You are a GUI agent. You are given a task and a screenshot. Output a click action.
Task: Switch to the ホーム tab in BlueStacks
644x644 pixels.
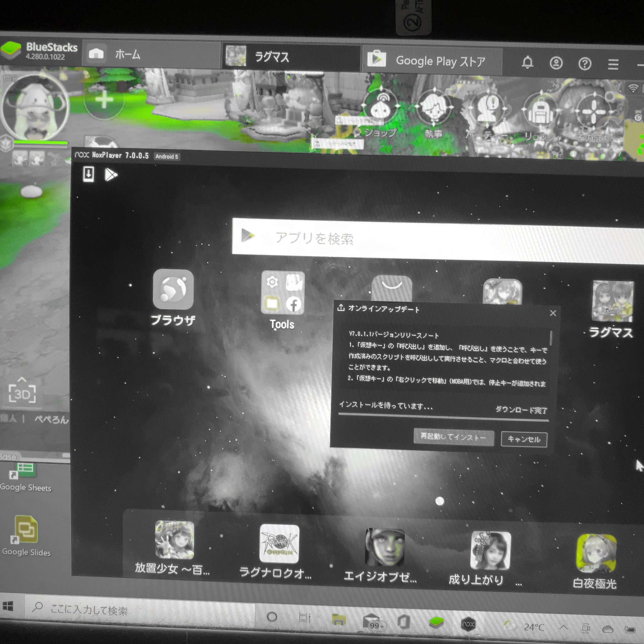(152, 54)
